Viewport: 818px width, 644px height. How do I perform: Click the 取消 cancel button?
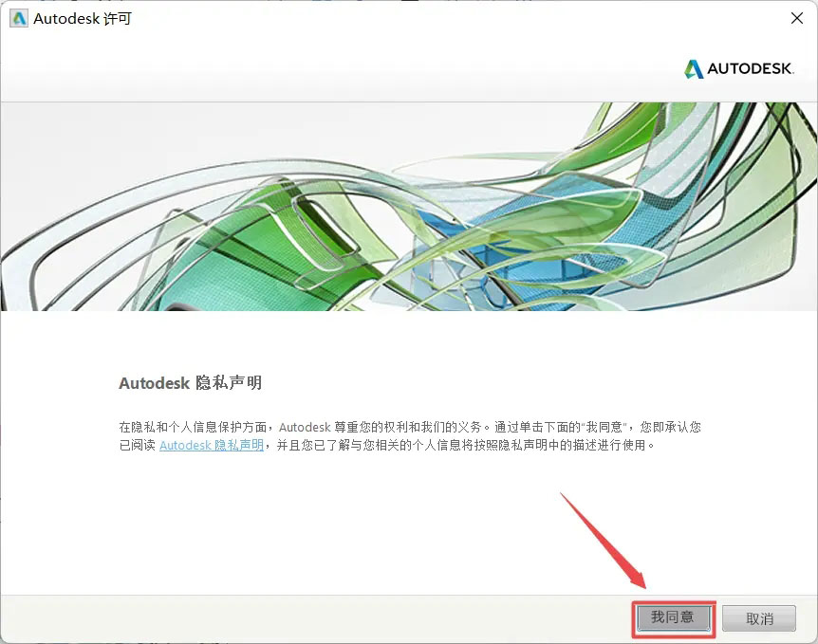pos(759,618)
